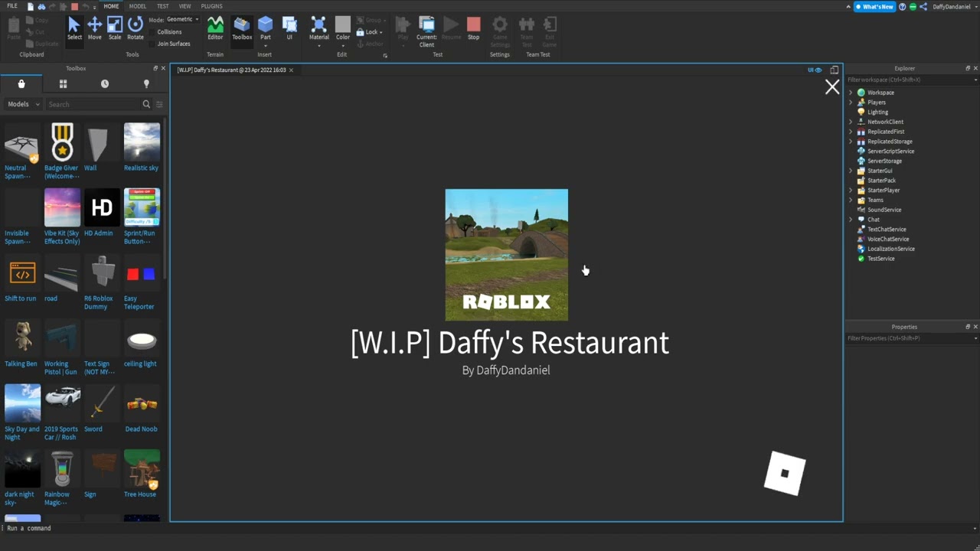The image size is (980, 551).
Task: Activate the Scale tool
Action: [x=115, y=28]
